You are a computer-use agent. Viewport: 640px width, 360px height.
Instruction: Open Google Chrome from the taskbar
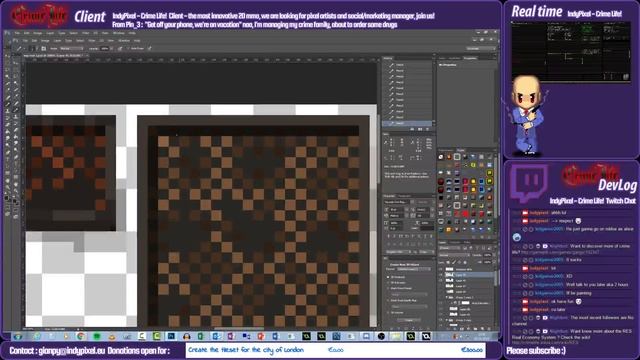[x=81, y=336]
